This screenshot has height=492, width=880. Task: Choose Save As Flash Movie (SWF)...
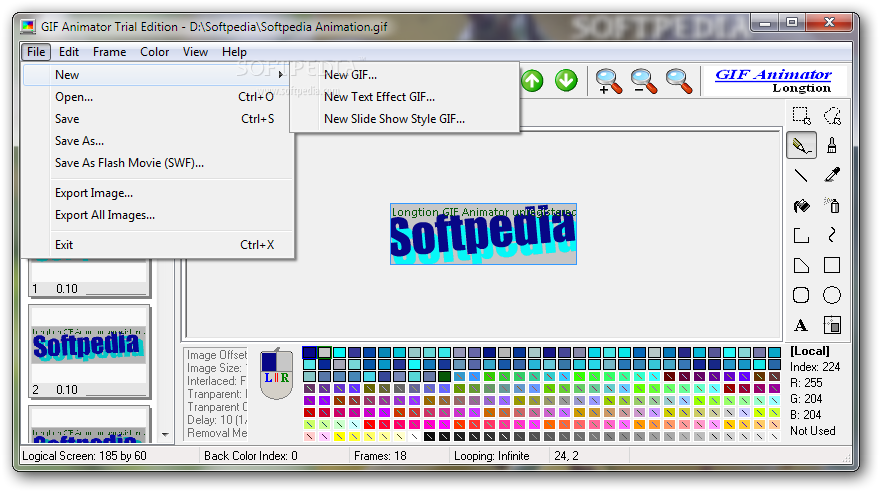(x=158, y=163)
